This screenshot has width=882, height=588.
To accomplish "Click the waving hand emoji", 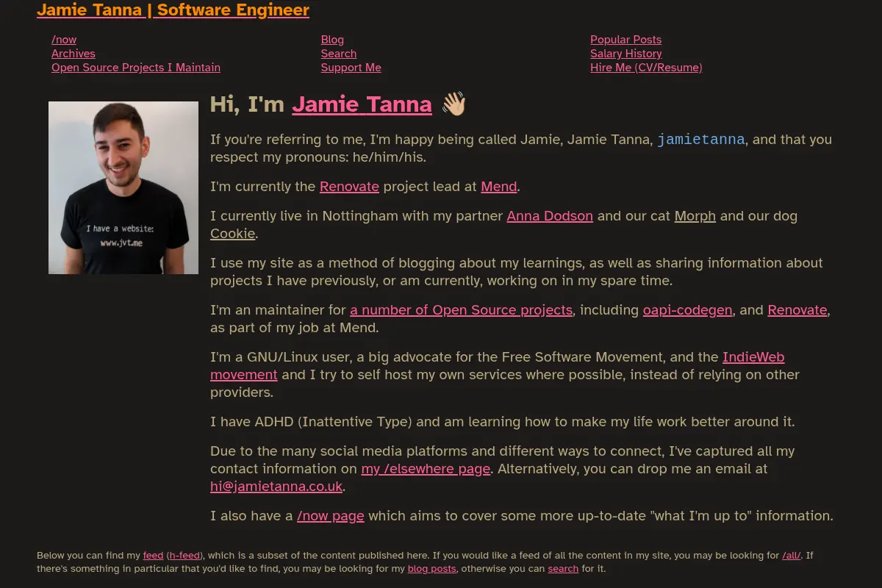I will [454, 104].
